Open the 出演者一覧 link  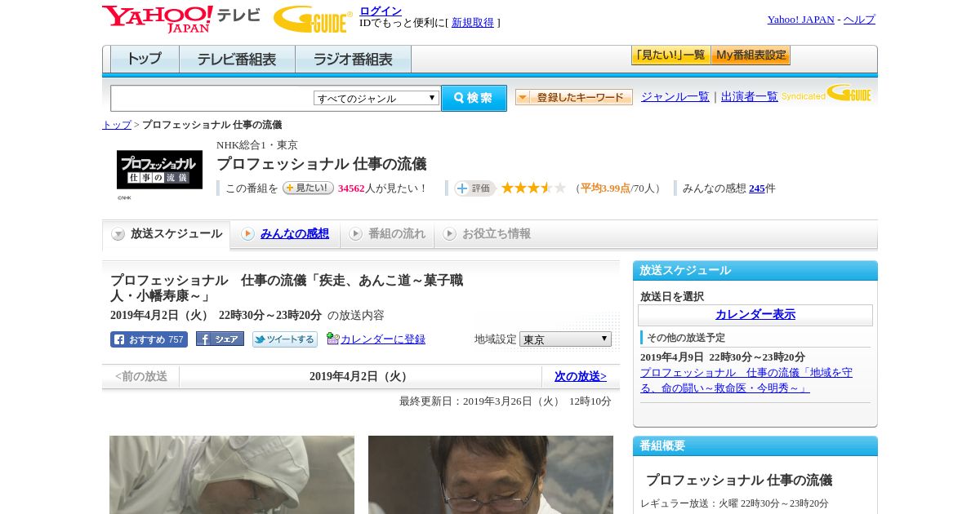point(750,97)
